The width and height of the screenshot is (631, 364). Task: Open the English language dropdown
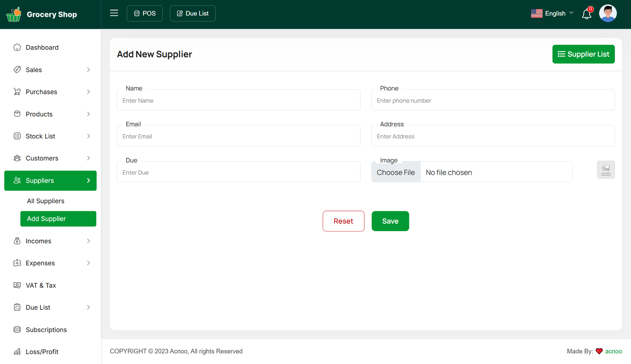552,13
